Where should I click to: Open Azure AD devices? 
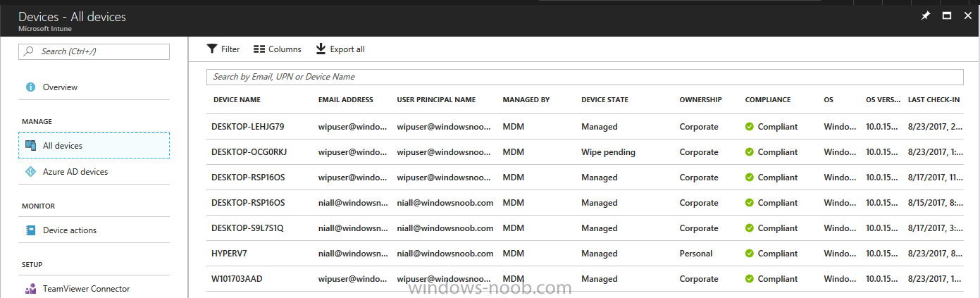click(x=94, y=171)
